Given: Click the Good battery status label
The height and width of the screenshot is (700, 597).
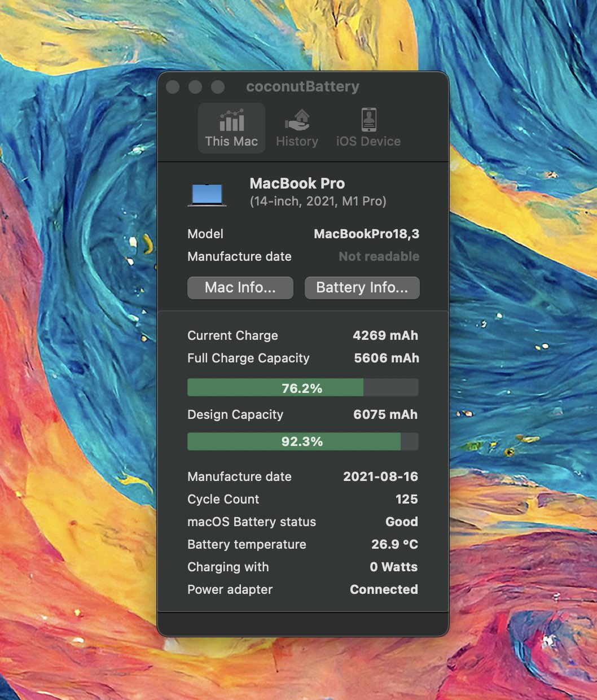Looking at the screenshot, I should 402,522.
